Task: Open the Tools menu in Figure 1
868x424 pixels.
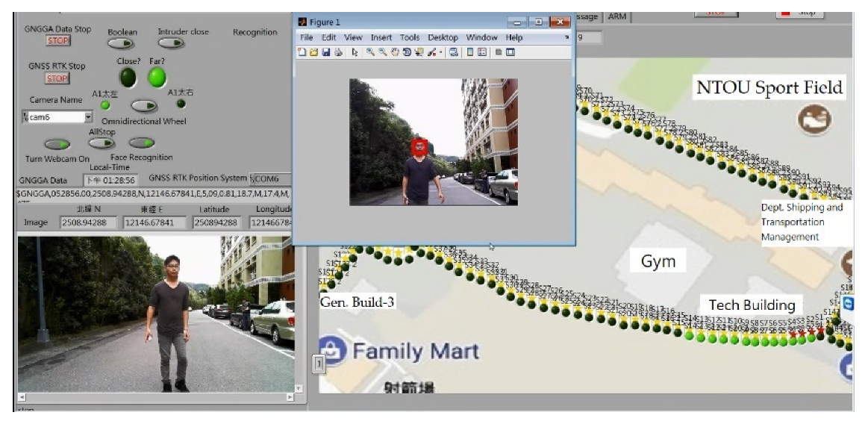Action: click(x=409, y=37)
